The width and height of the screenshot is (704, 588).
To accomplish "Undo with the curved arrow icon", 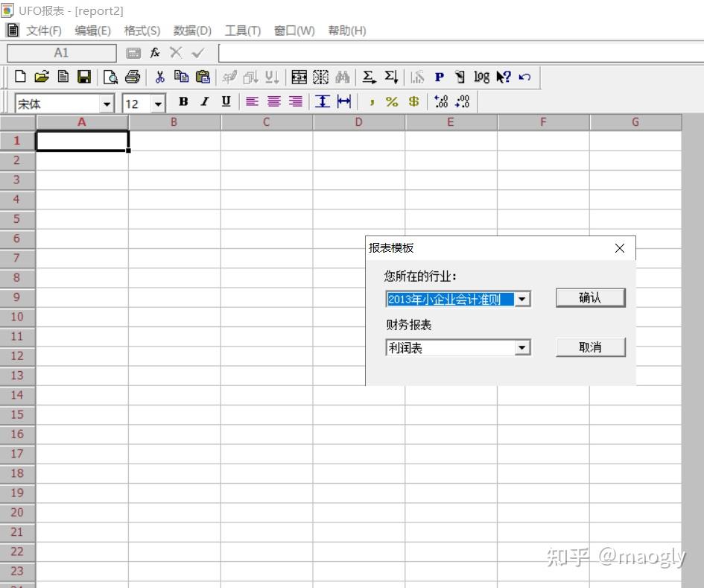I will pyautogui.click(x=524, y=77).
